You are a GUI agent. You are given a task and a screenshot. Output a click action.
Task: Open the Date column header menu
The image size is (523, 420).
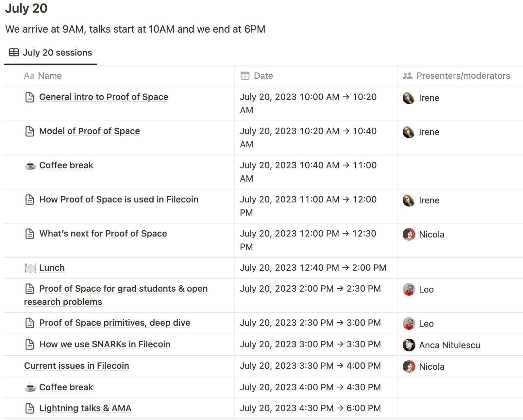click(x=263, y=76)
